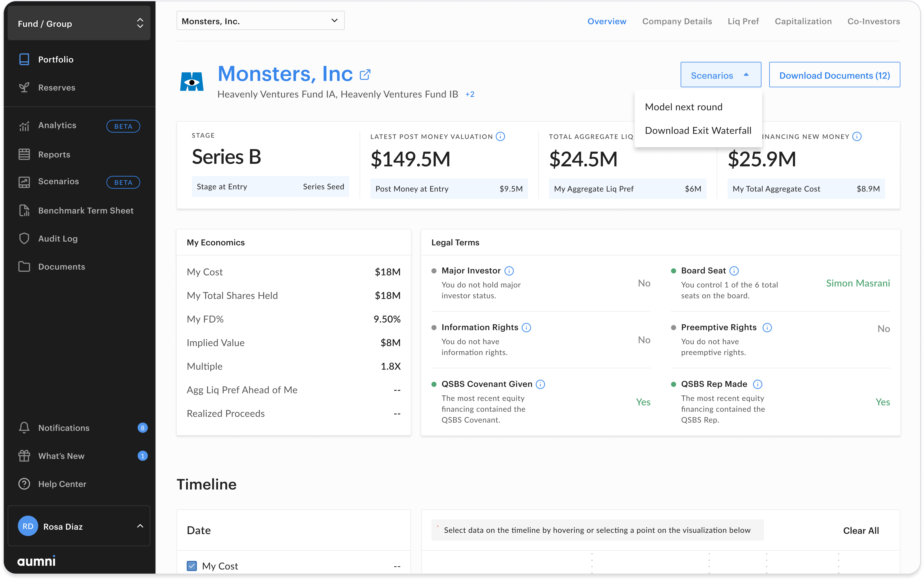Open external link icon beside Monsters, Inc
The image size is (924, 580).
tap(365, 74)
